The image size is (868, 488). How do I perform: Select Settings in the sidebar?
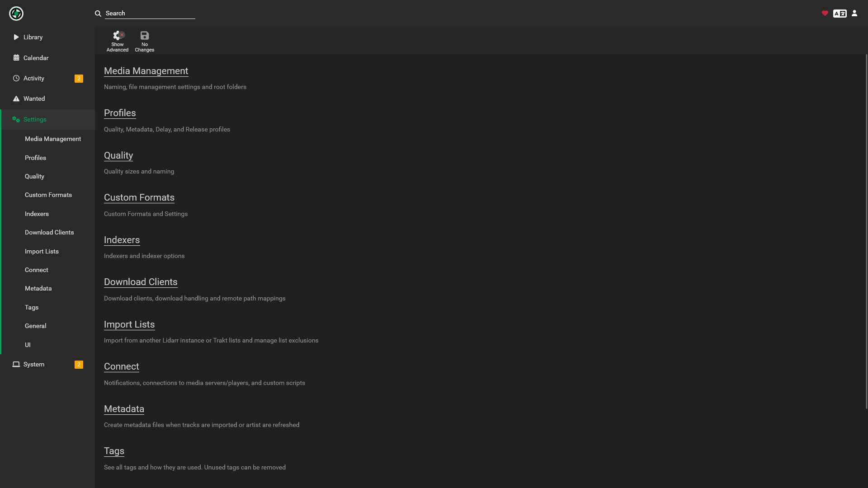[47, 119]
